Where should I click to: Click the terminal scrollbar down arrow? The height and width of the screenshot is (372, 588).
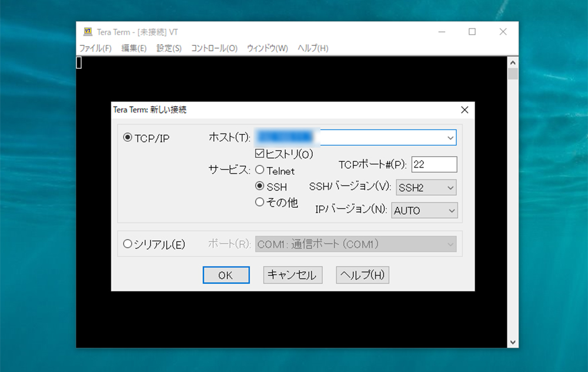[x=513, y=343]
